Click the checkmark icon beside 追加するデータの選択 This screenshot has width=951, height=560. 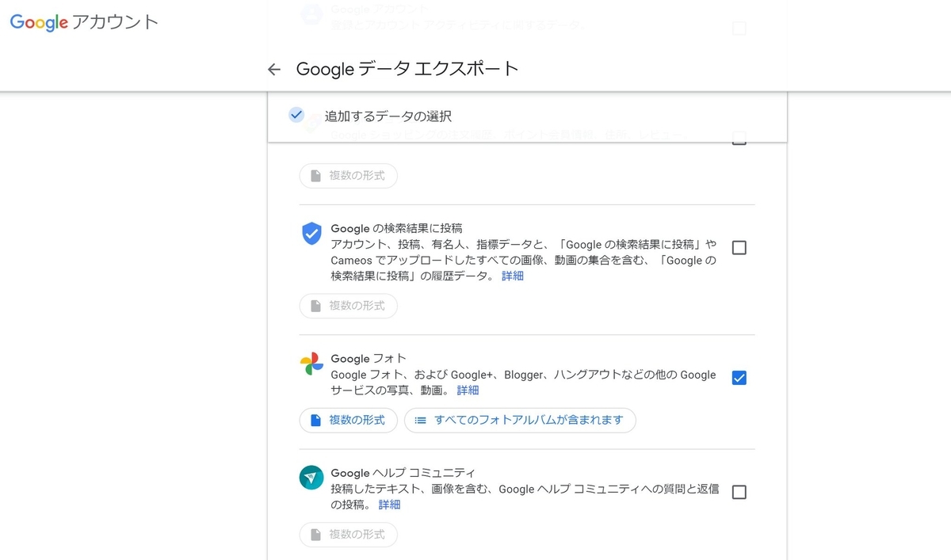296,115
